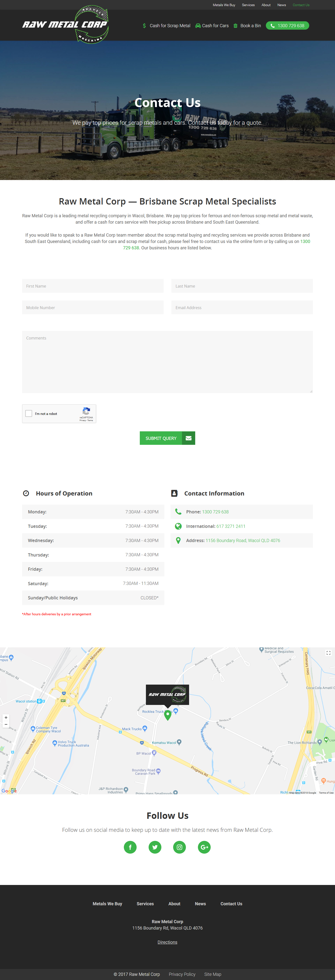335x980 pixels.
Task: Click reCAPTCHA Privacy link
Action: click(83, 420)
